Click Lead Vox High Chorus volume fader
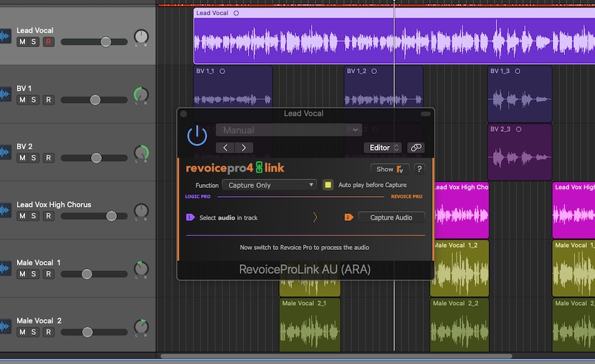 [x=111, y=216]
